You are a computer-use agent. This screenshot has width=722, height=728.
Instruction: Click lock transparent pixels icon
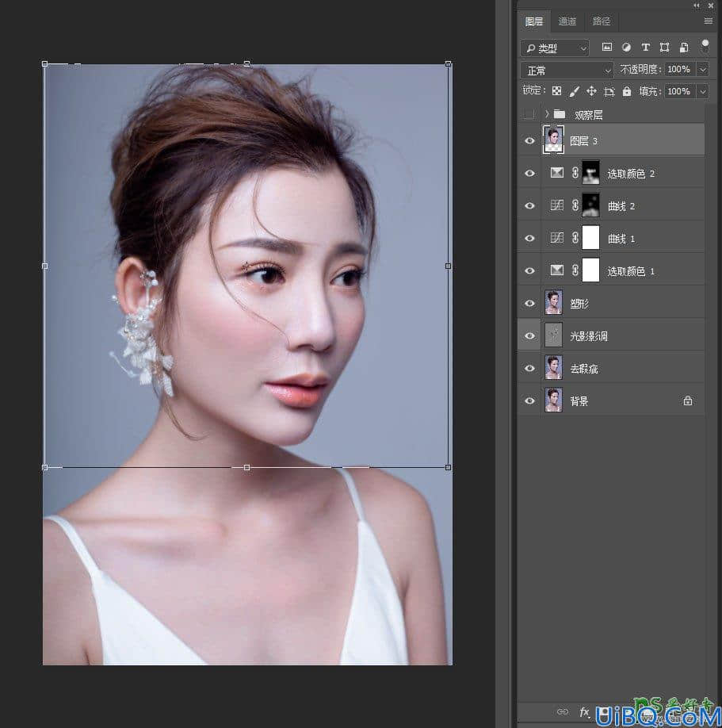click(x=556, y=91)
